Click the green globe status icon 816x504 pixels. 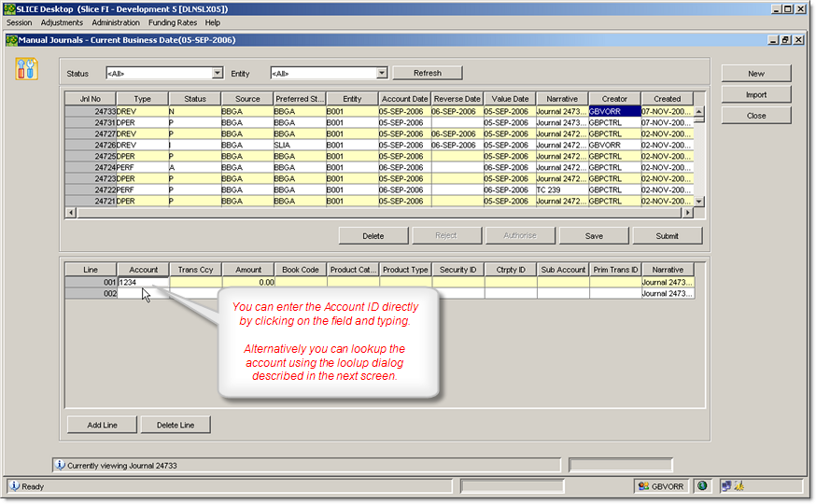(702, 485)
